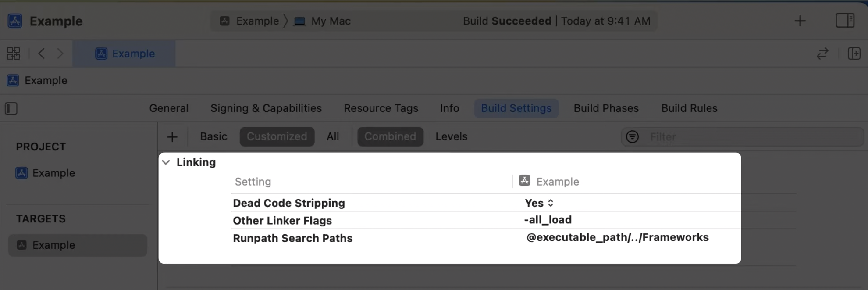Show All build settings

point(333,136)
